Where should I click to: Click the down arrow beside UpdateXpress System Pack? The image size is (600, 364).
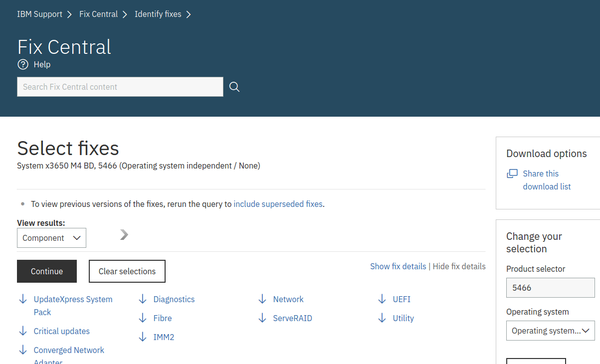pos(23,299)
